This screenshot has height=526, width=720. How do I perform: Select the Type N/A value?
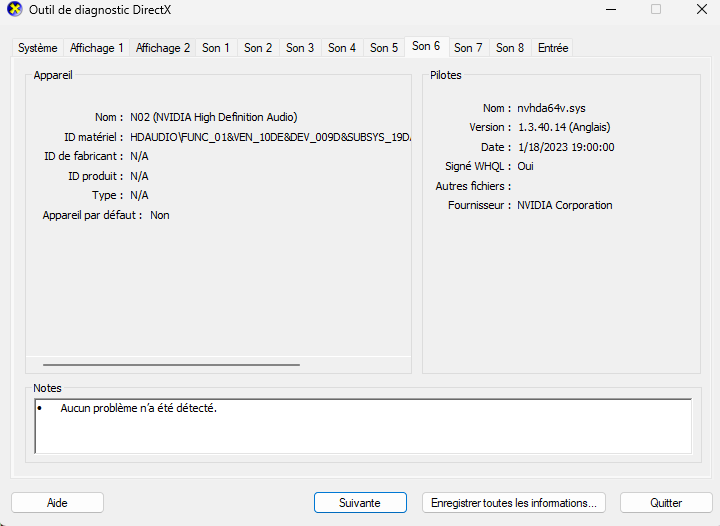(139, 196)
